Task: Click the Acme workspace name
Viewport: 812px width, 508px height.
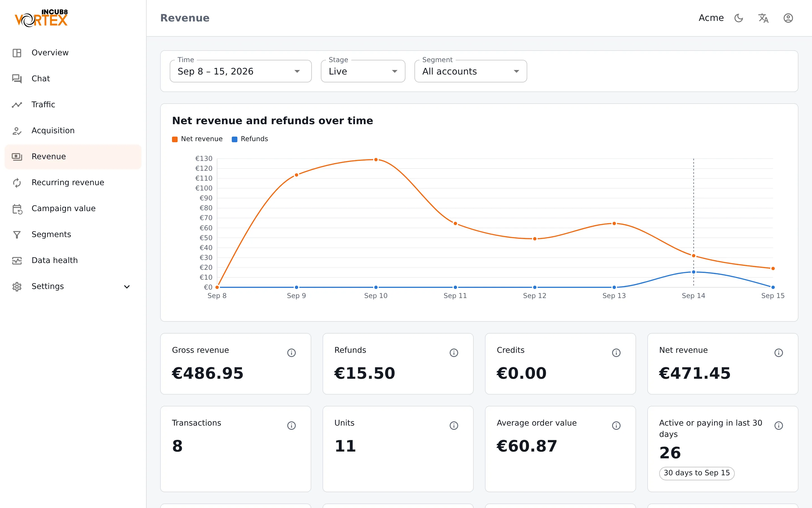Action: [x=711, y=18]
